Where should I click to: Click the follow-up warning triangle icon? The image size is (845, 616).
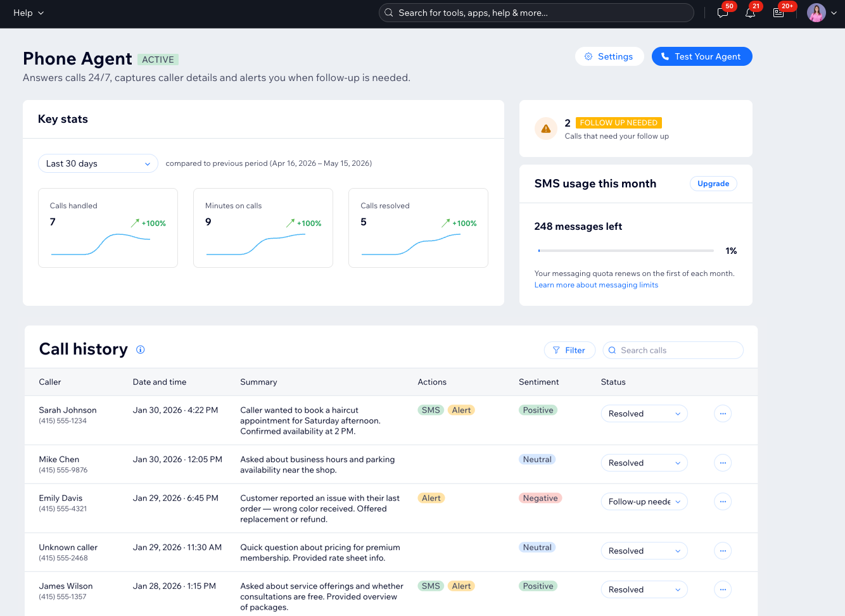[x=546, y=129]
